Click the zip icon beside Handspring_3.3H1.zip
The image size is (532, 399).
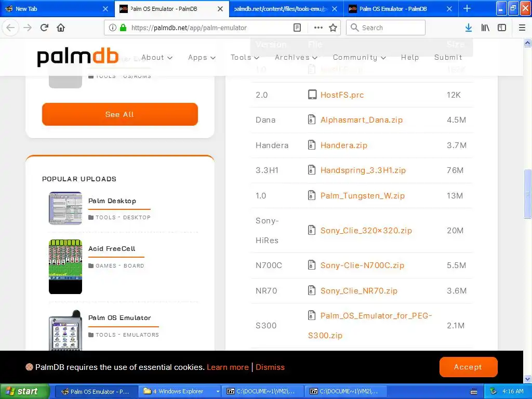click(x=312, y=170)
